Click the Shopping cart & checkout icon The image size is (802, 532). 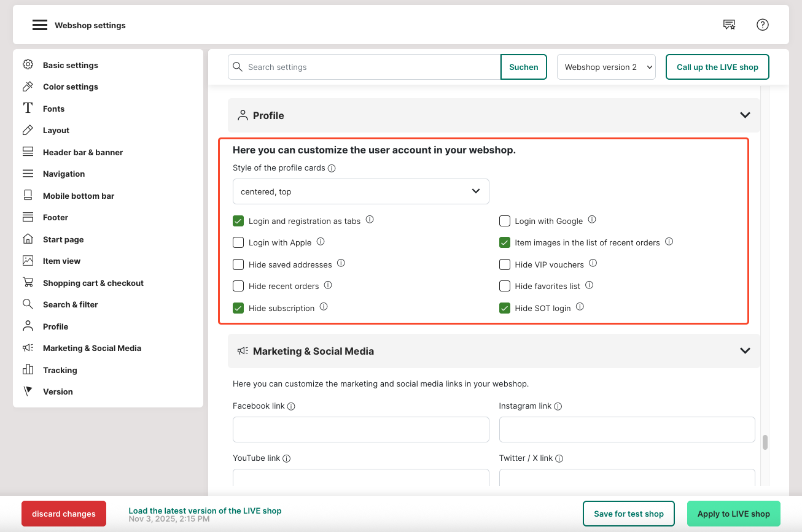coord(28,283)
